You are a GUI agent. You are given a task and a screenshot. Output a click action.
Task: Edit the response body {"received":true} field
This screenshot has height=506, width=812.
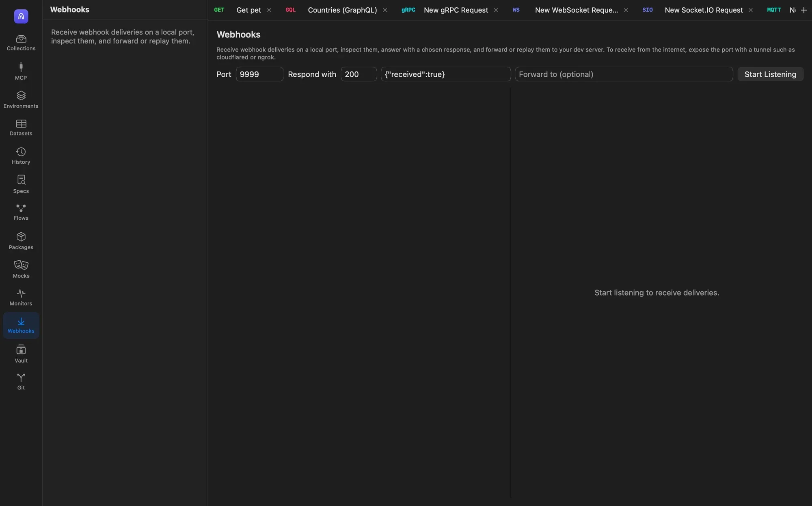(x=446, y=74)
